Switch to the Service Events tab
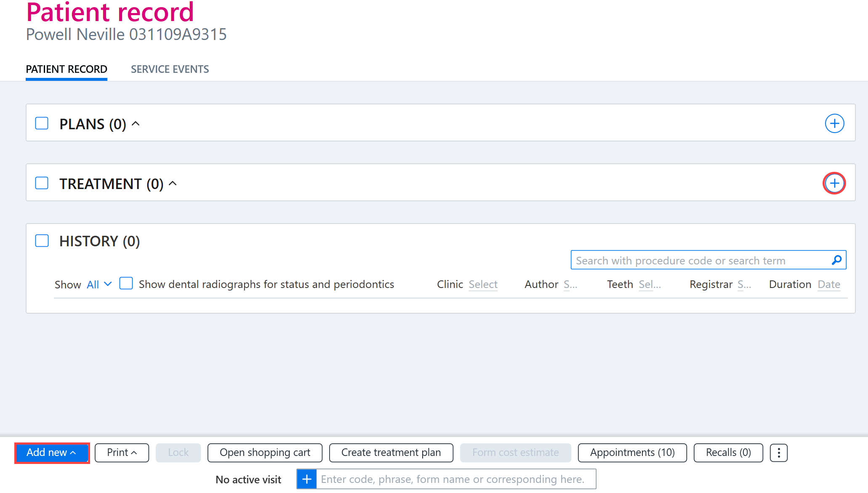868x493 pixels. 170,69
